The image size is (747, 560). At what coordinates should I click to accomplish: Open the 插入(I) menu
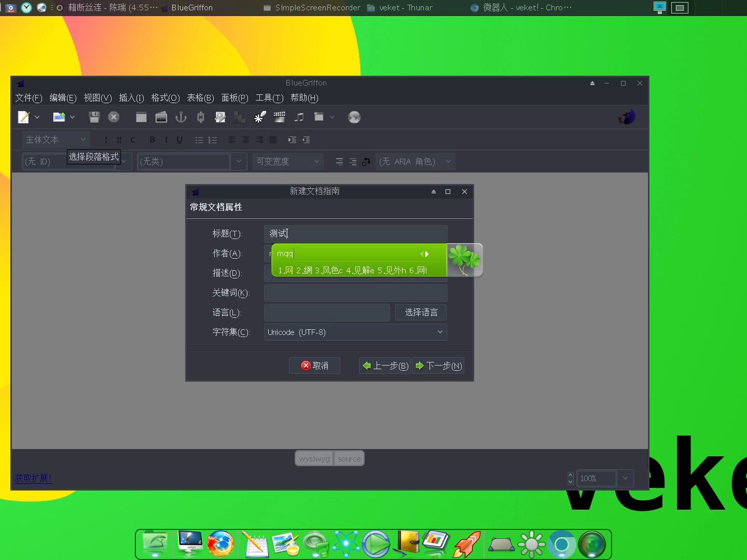[x=131, y=98]
